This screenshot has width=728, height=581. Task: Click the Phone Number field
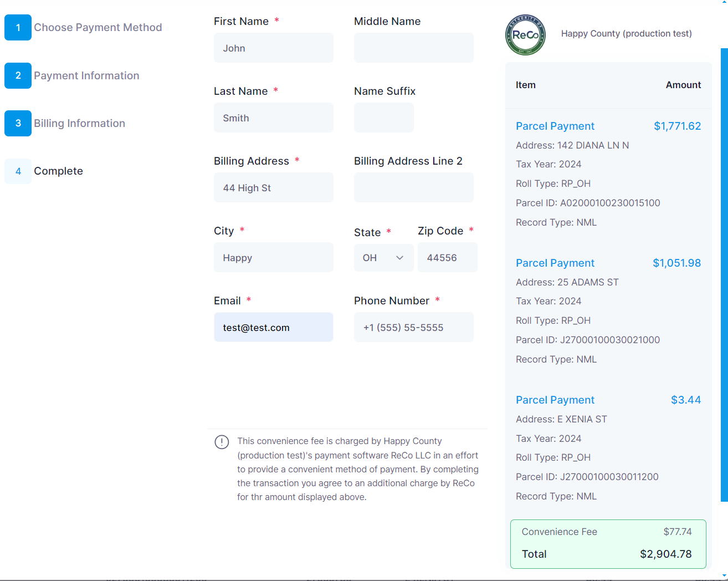(413, 328)
